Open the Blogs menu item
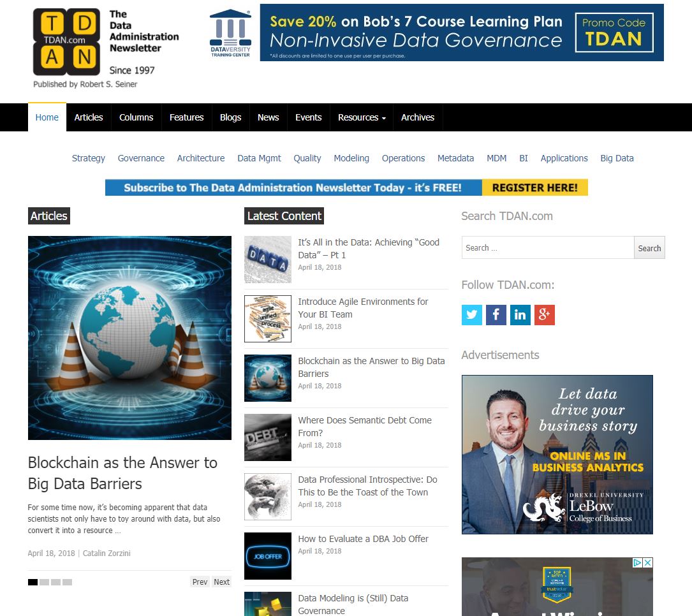The width and height of the screenshot is (692, 616). 230,117
